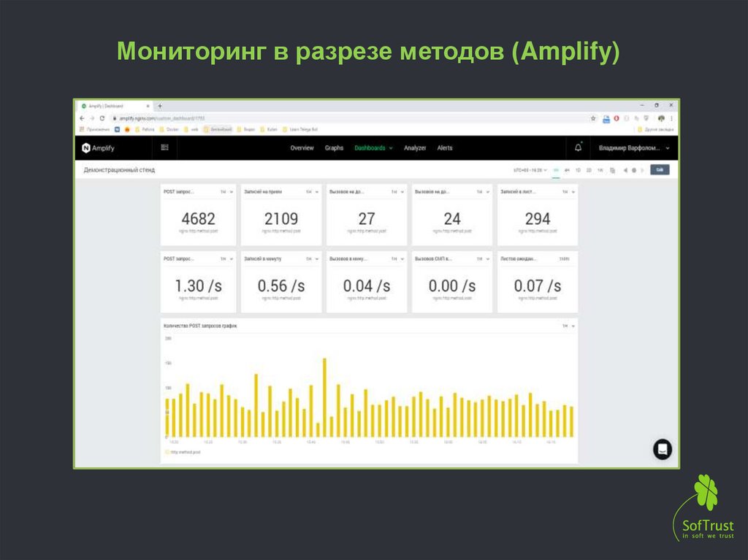The height and width of the screenshot is (560, 748).
Task: Expand the Dashboards dropdown menu
Action: pyautogui.click(x=373, y=148)
